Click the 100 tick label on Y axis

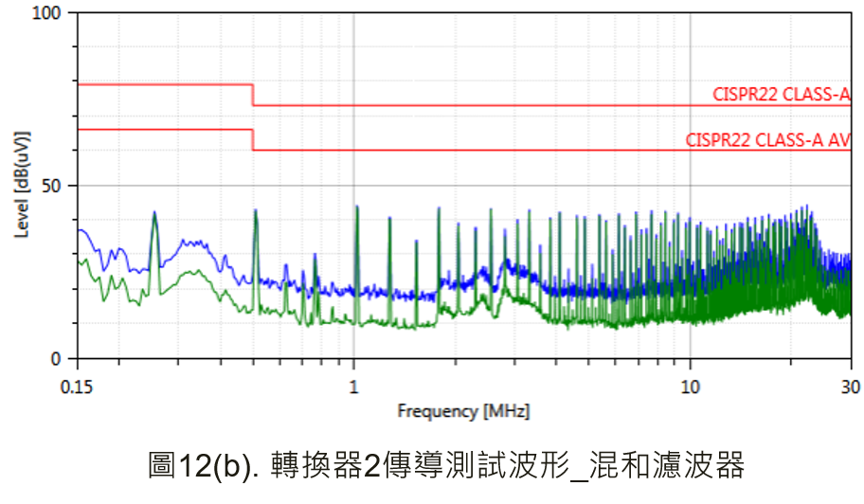45,12
